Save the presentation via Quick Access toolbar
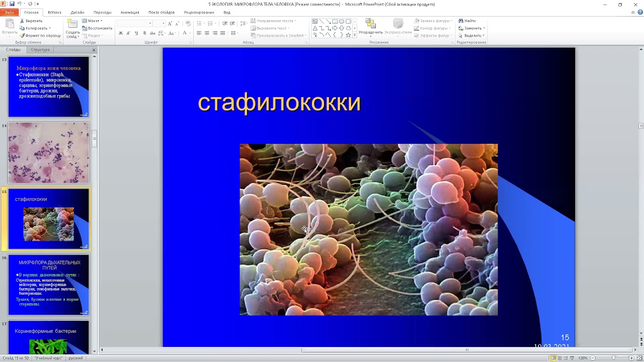 [x=12, y=4]
